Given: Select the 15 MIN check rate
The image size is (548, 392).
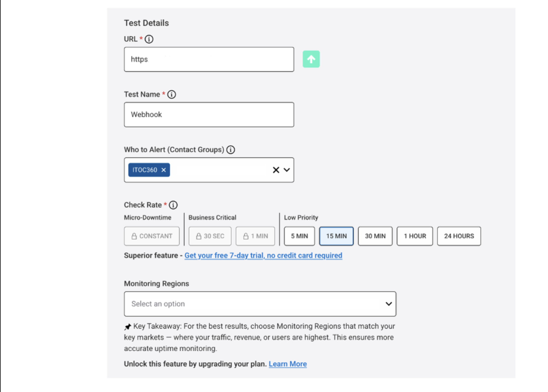Looking at the screenshot, I should coord(336,236).
